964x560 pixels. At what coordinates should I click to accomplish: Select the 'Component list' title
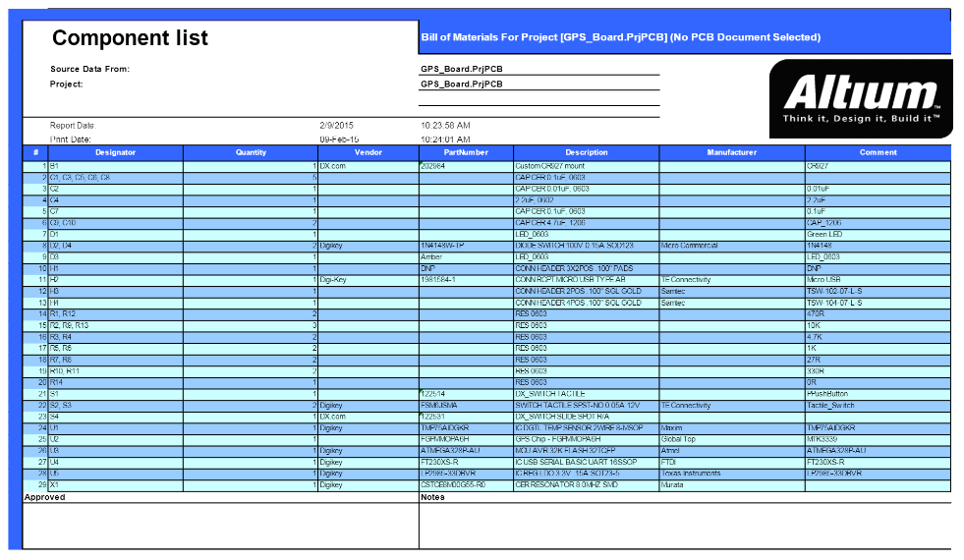click(x=130, y=38)
